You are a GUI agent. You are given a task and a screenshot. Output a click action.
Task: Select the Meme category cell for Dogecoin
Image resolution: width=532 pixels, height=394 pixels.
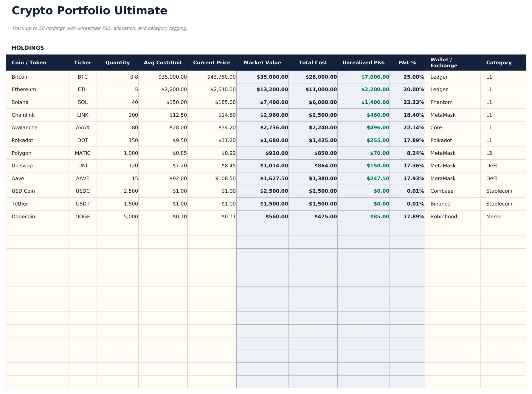494,217
